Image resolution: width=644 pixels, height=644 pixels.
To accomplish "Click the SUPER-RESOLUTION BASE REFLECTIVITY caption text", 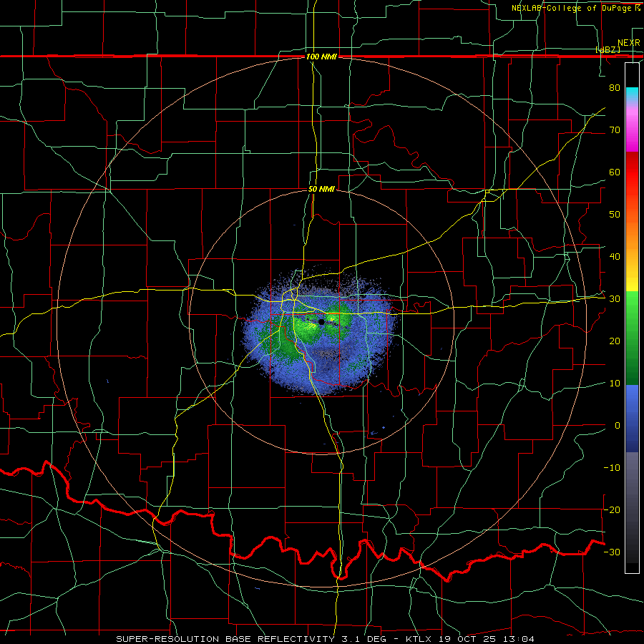I will pyautogui.click(x=225, y=639).
